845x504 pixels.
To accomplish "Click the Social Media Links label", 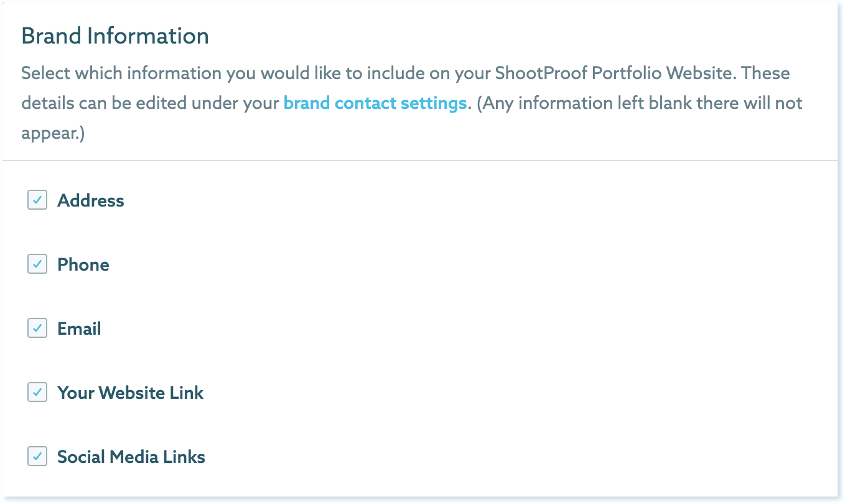I will point(131,457).
